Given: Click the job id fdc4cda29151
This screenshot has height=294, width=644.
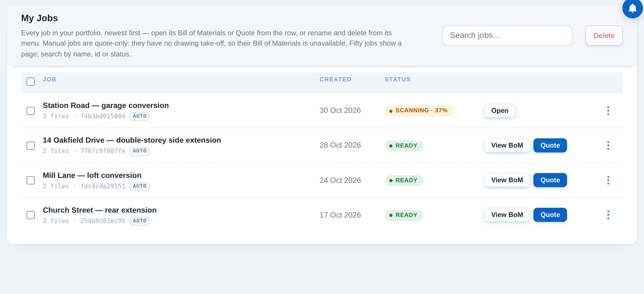Looking at the screenshot, I should [103, 186].
